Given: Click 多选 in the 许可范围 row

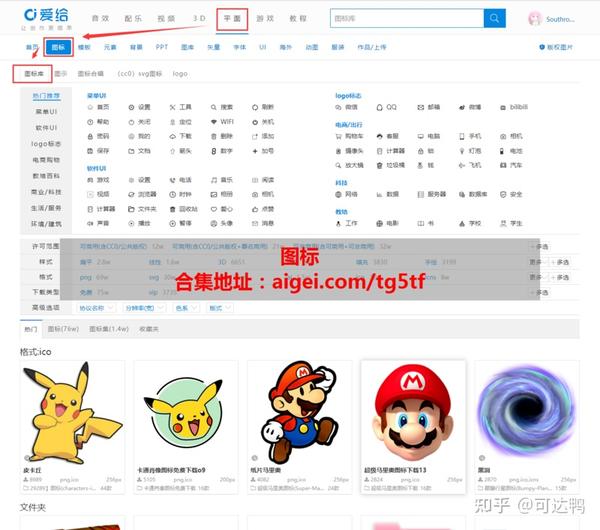Looking at the screenshot, I should (x=540, y=246).
